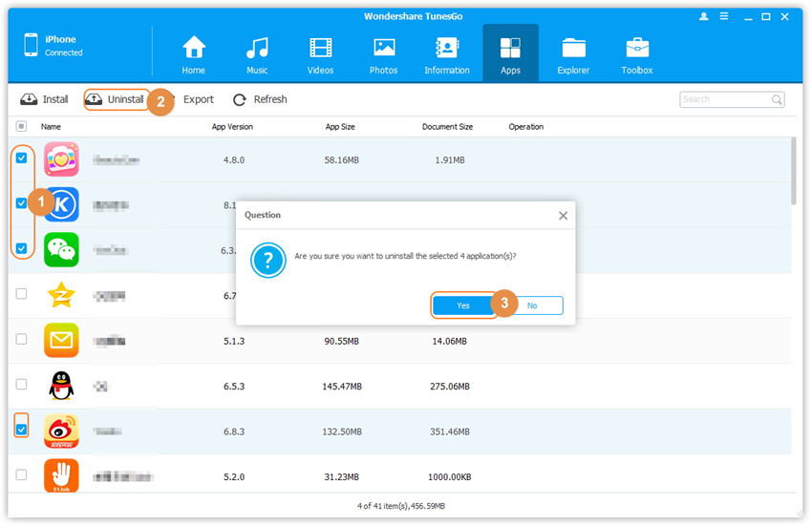Open the Videos section
Screen dimensions: 812x526
pos(321,54)
